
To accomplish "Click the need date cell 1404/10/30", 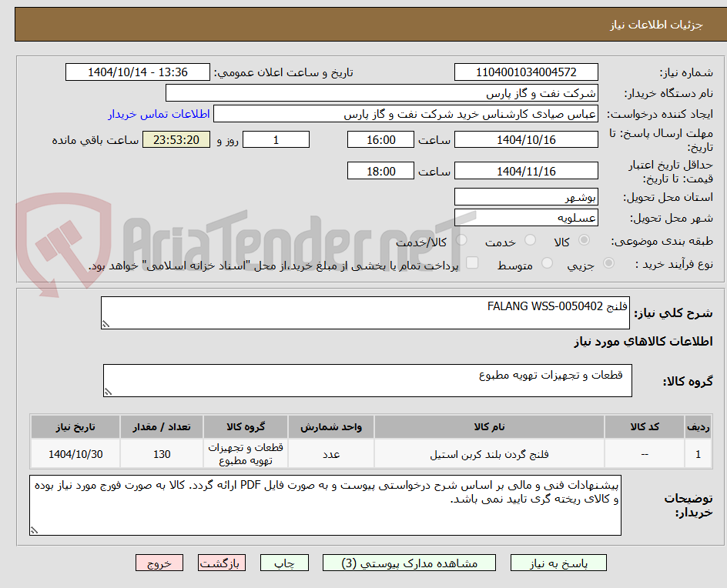I will 75,454.
